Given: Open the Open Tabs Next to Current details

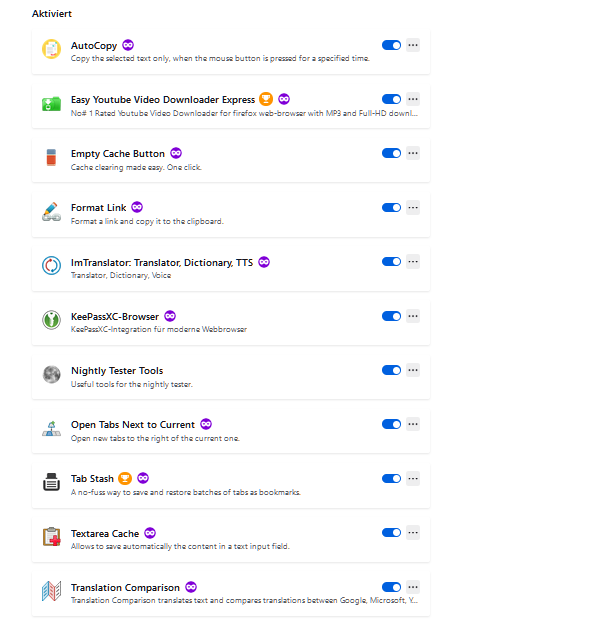Looking at the screenshot, I should [x=132, y=424].
